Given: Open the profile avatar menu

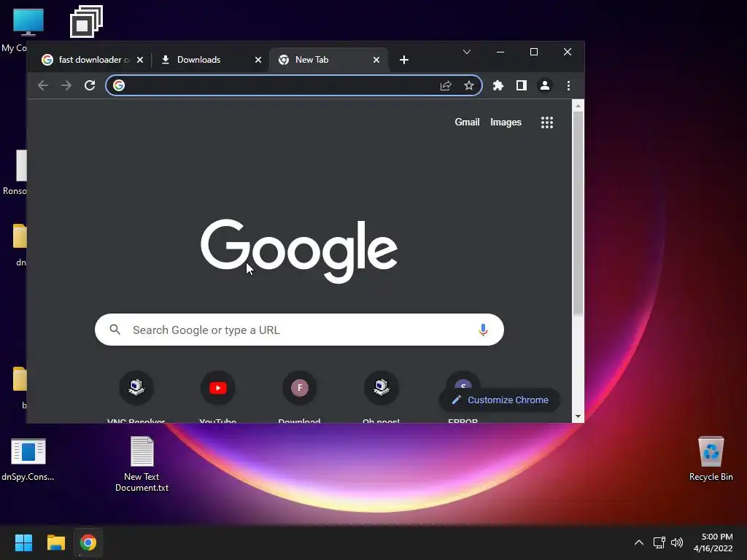Looking at the screenshot, I should 544,85.
